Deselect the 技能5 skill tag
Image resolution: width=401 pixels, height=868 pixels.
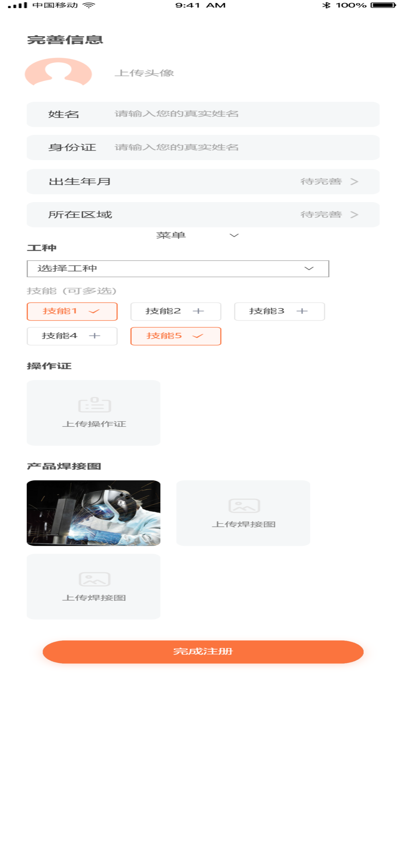(176, 336)
